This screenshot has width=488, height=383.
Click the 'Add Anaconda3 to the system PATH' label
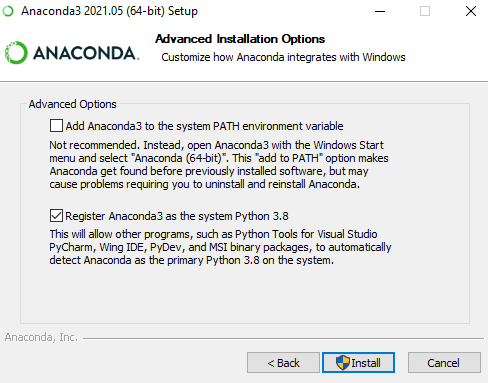[x=204, y=126]
